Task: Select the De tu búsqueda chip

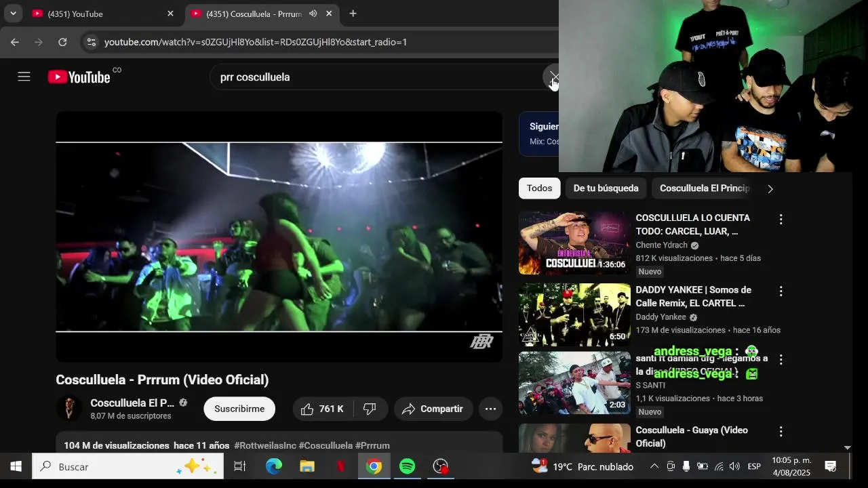Action: pyautogui.click(x=606, y=188)
